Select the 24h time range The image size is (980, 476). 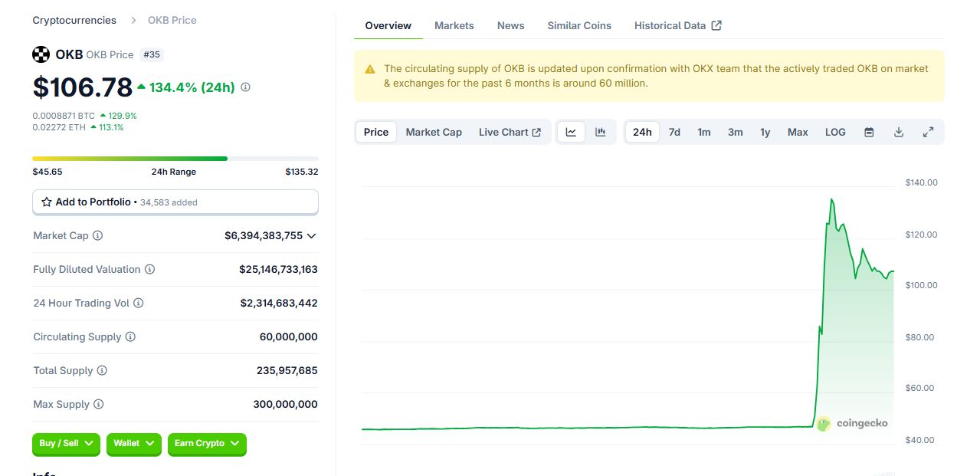tap(642, 132)
